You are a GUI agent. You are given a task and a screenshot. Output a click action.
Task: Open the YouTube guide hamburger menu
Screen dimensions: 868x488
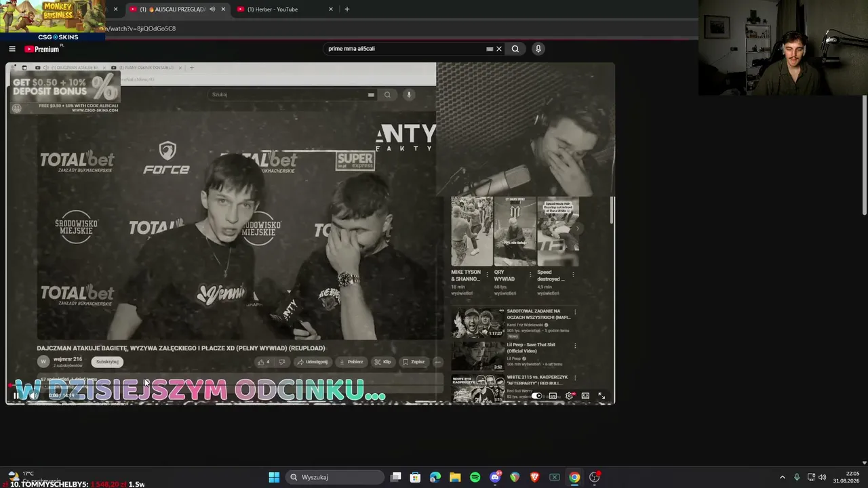point(12,49)
